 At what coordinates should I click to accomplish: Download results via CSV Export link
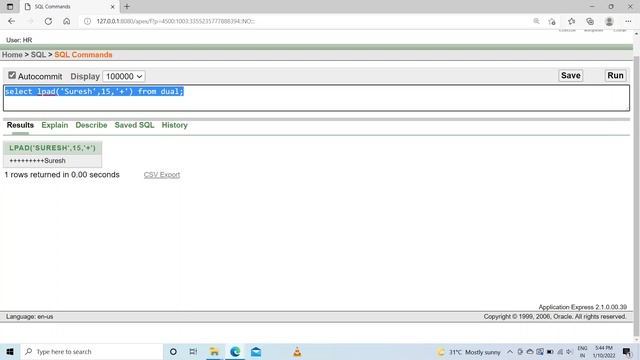pos(162,175)
